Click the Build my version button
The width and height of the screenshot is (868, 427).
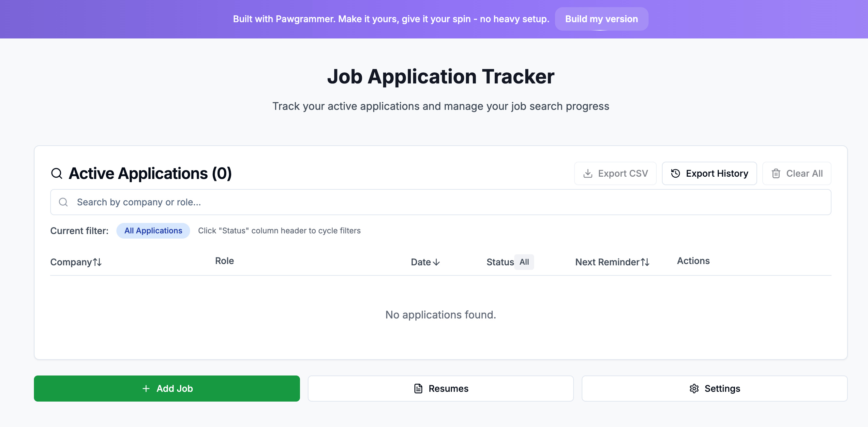click(602, 19)
